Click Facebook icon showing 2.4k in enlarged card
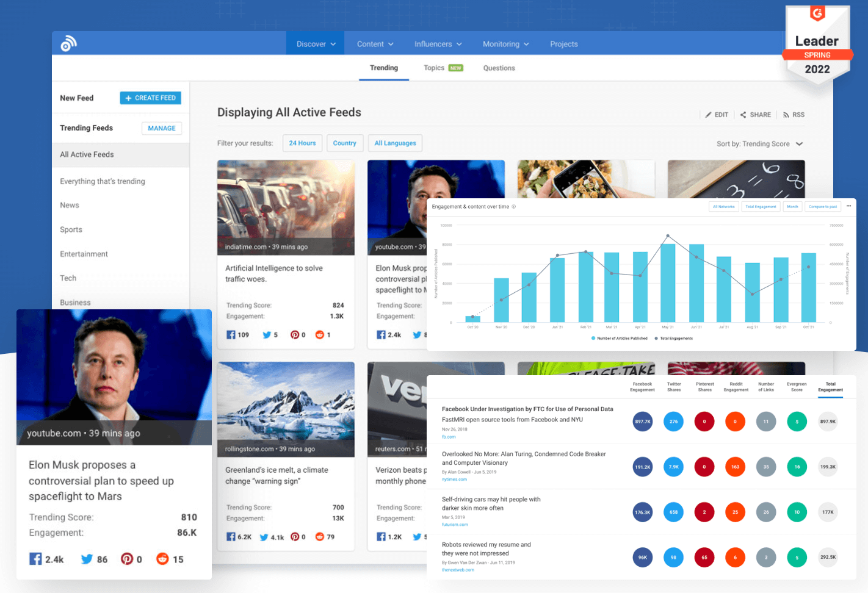The width and height of the screenshot is (868, 593). pos(35,559)
